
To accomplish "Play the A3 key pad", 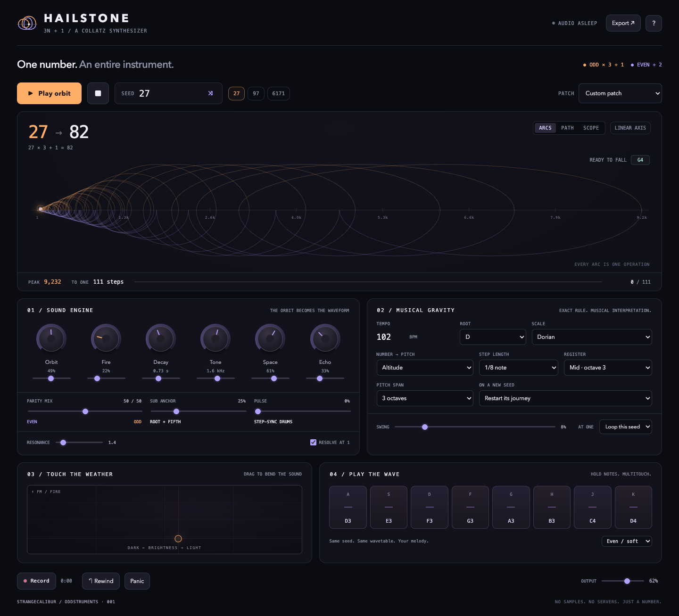I will tap(511, 507).
